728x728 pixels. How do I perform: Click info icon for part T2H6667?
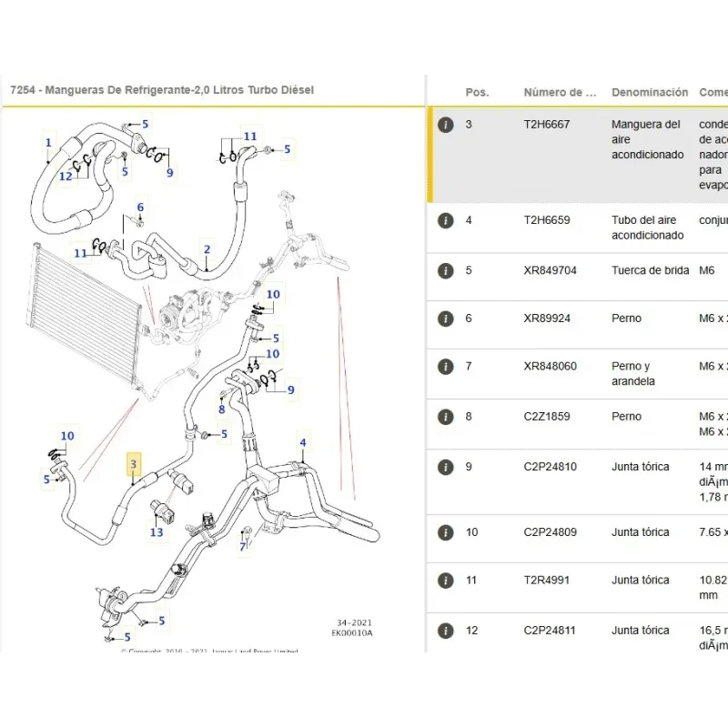click(445, 125)
